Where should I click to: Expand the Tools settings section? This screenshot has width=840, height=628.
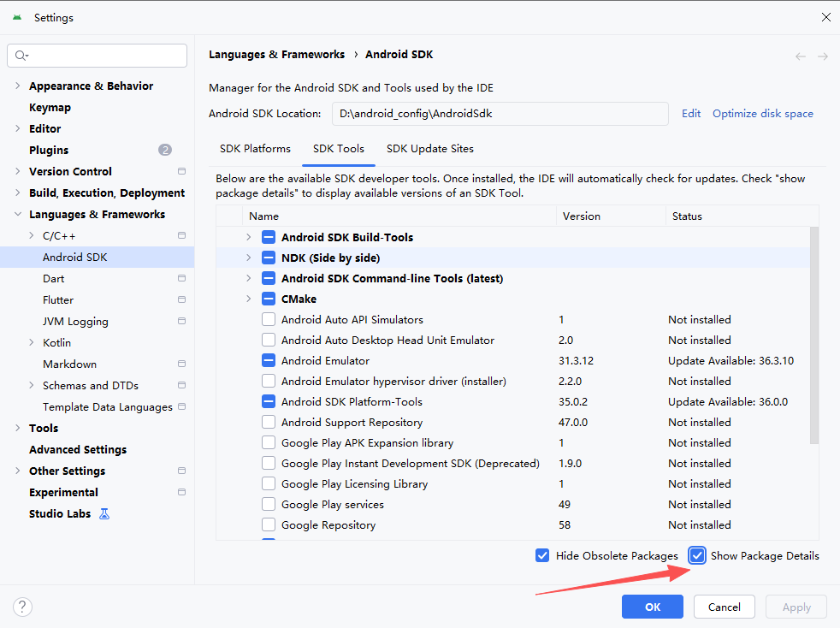tap(18, 428)
